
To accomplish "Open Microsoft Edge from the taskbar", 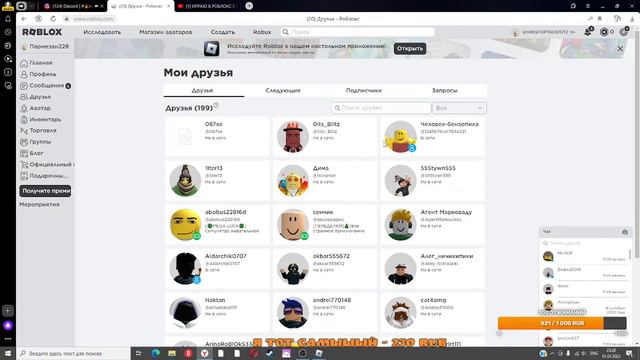I will pos(156,353).
